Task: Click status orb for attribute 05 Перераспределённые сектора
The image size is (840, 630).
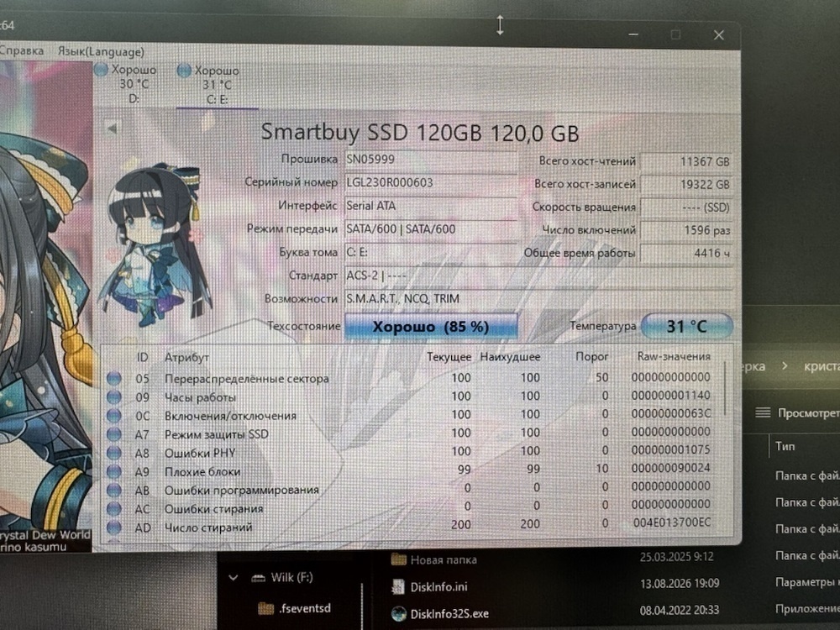Action: (113, 378)
